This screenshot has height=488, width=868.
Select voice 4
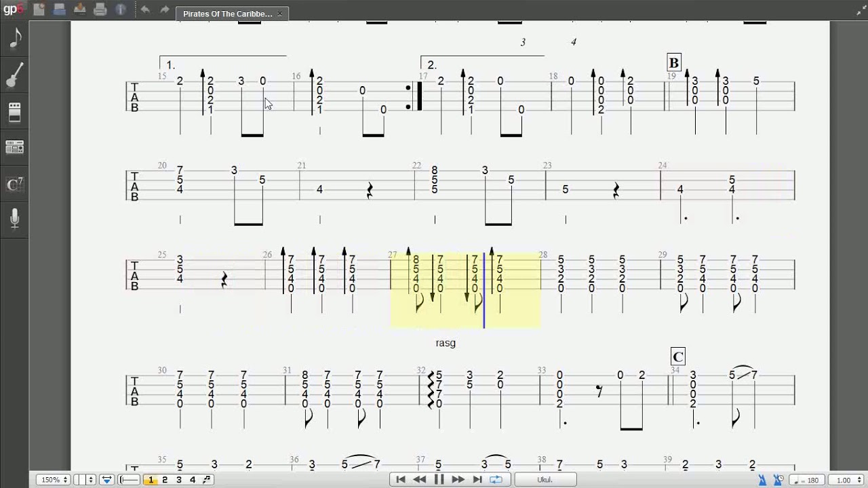193,480
